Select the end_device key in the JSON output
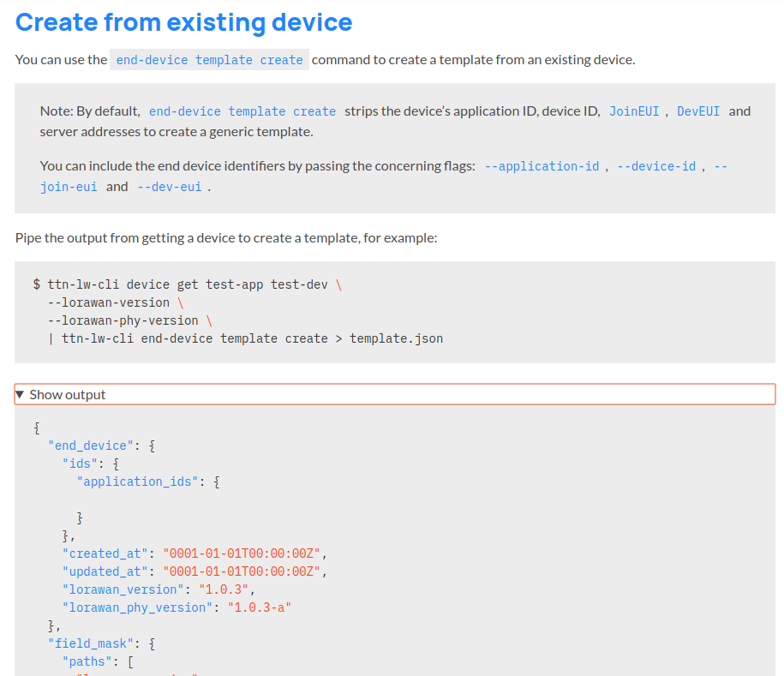Viewport: 784px width, 676px height. (90, 446)
